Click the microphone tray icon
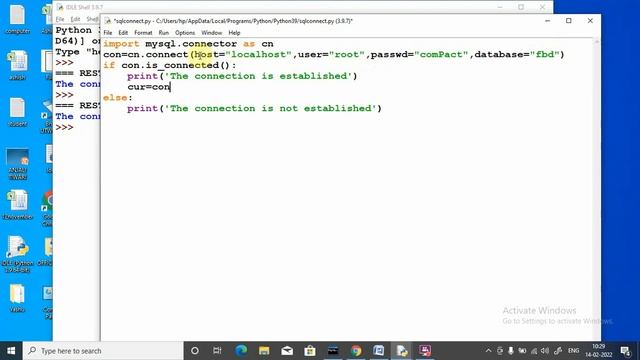 [511, 351]
